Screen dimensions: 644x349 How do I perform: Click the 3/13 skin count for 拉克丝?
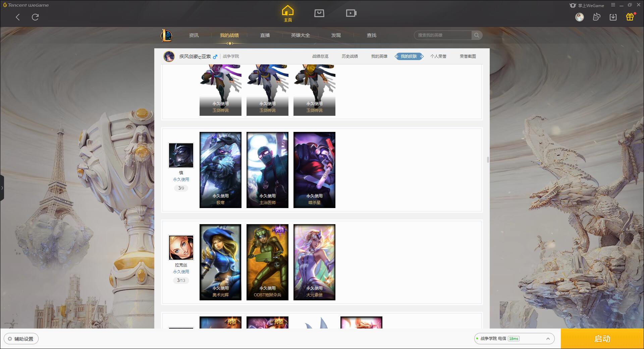tap(181, 281)
